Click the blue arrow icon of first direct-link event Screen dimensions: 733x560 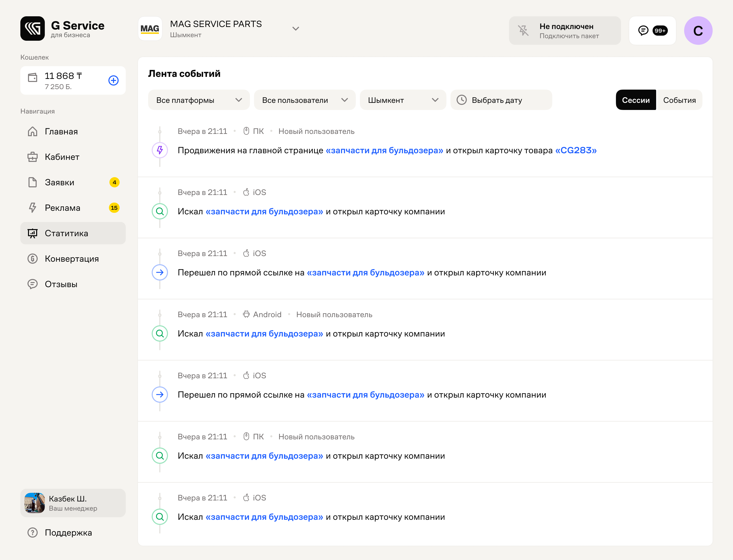point(160,272)
